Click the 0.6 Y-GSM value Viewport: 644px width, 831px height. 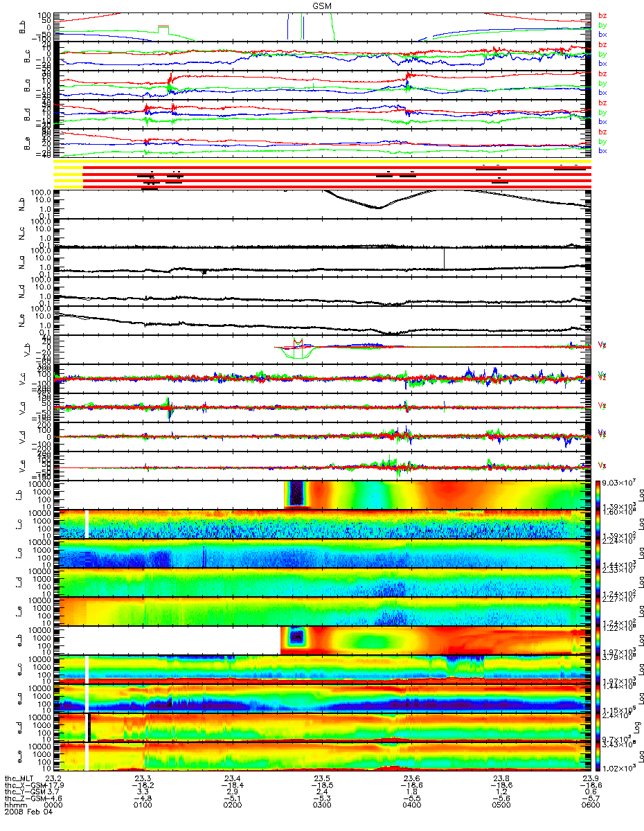point(590,792)
